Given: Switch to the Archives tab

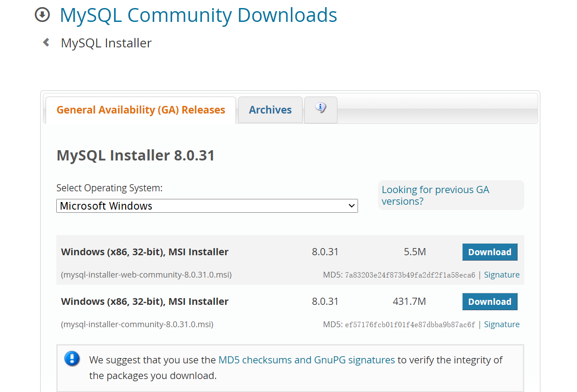Looking at the screenshot, I should 270,110.
